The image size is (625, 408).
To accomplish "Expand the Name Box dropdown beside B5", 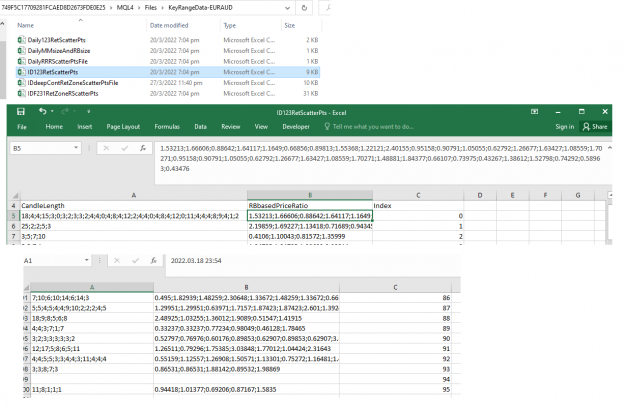I will 76,148.
